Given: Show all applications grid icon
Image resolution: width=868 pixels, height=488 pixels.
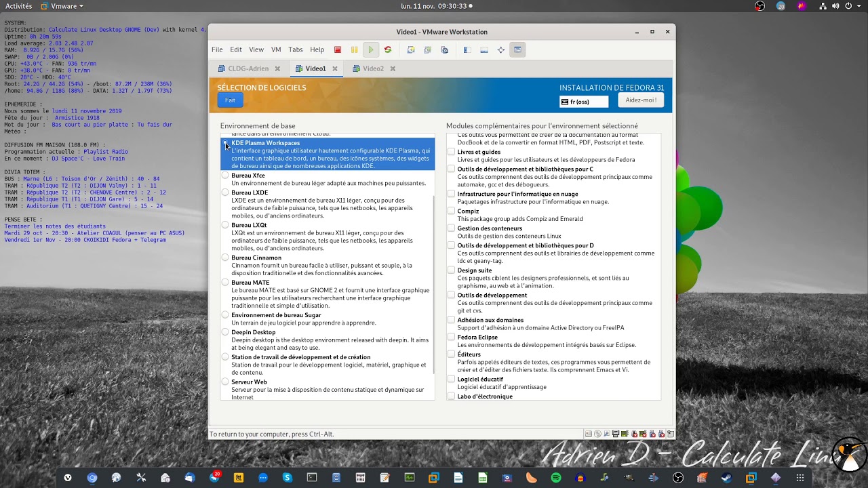Looking at the screenshot, I should 800,478.
